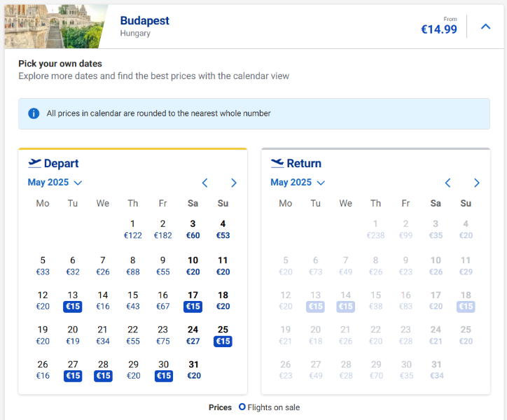
Task: Open Return May 2025 month dropdown
Action: coord(298,183)
